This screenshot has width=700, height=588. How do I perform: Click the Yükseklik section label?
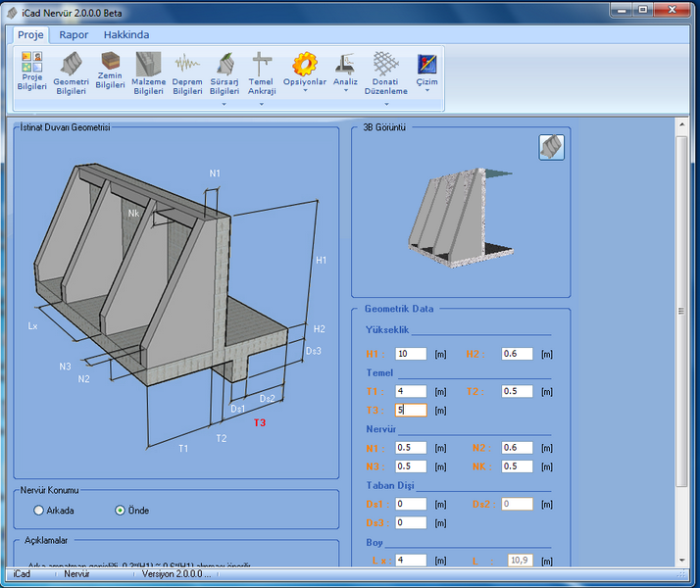pyautogui.click(x=387, y=329)
